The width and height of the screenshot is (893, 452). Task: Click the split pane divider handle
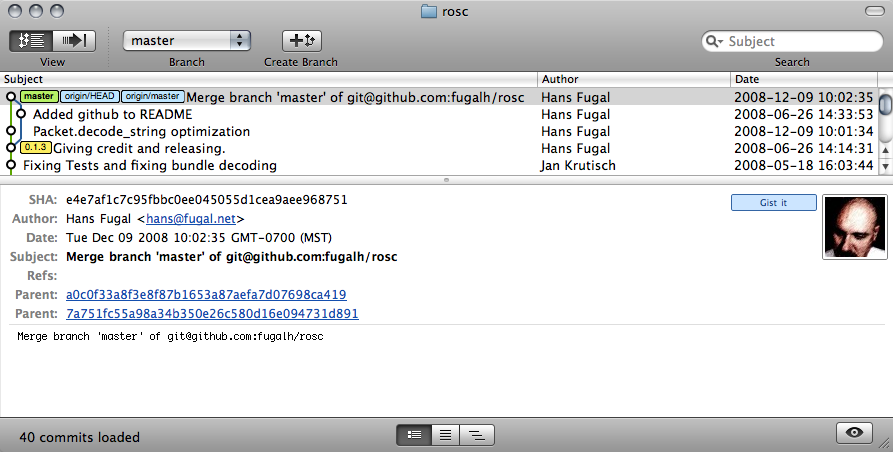point(446,180)
